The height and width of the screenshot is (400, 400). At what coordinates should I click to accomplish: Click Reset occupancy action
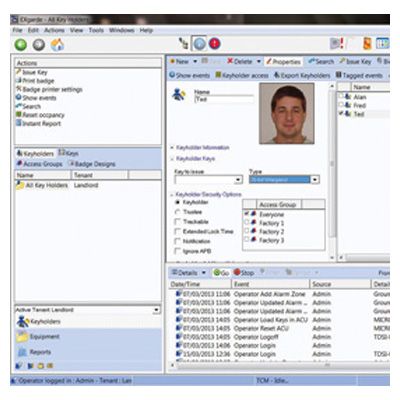[x=40, y=115]
